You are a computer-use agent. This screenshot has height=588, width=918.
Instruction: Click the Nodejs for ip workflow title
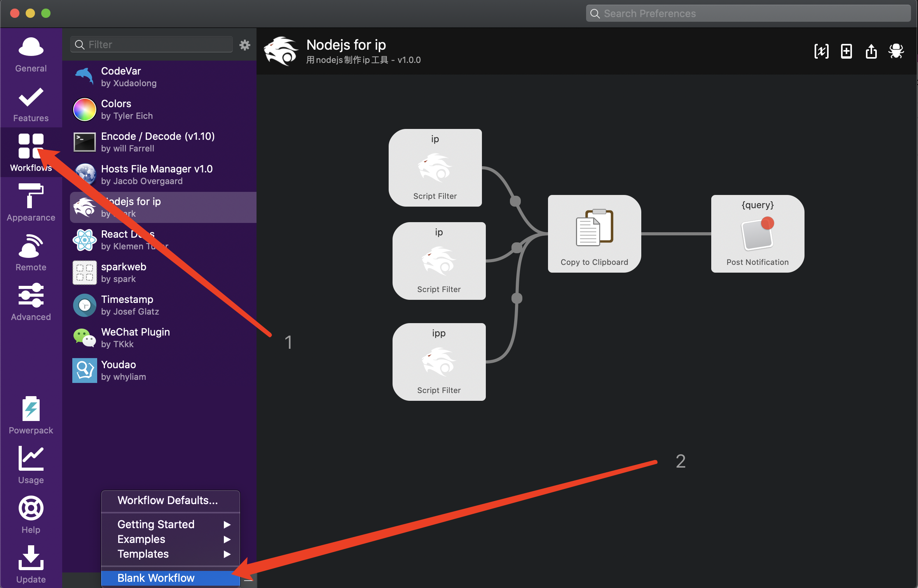(x=346, y=45)
